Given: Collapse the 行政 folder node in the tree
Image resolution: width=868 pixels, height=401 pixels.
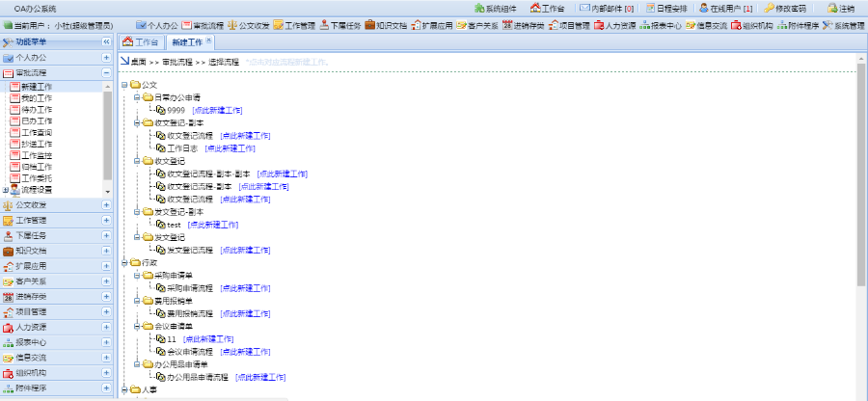Looking at the screenshot, I should click(x=124, y=263).
